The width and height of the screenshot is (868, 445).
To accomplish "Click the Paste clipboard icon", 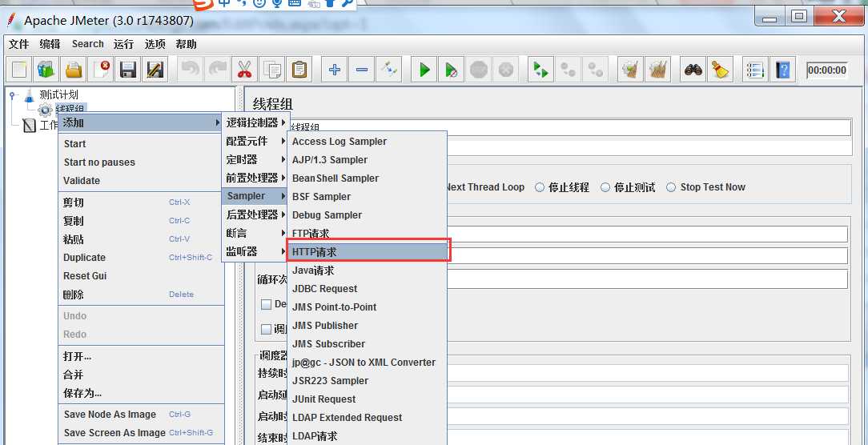I will coord(299,70).
